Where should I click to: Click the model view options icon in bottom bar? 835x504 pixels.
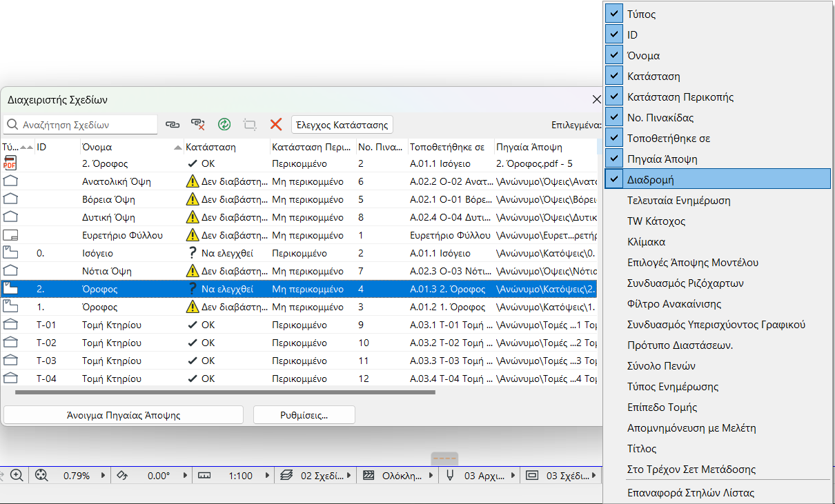[x=531, y=475]
